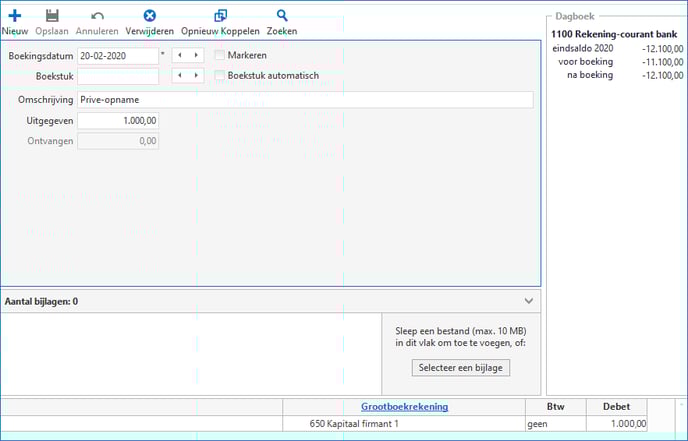Enable the Markeren checkbox
Viewport: 688px width, 441px height.
click(x=220, y=55)
